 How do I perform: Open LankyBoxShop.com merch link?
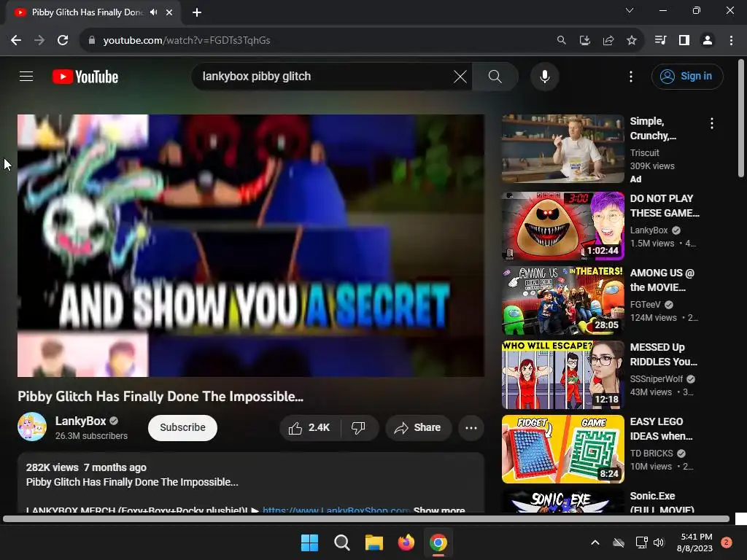(336, 510)
